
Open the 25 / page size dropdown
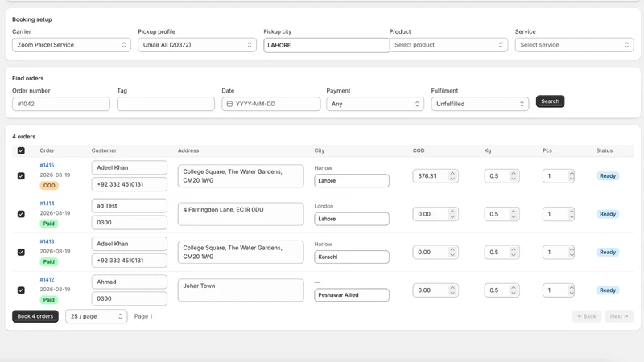97,316
